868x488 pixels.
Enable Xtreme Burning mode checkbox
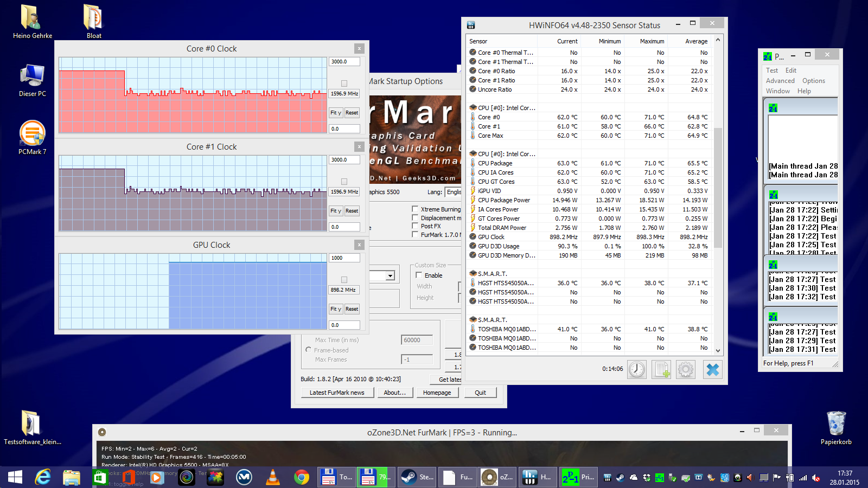point(415,209)
